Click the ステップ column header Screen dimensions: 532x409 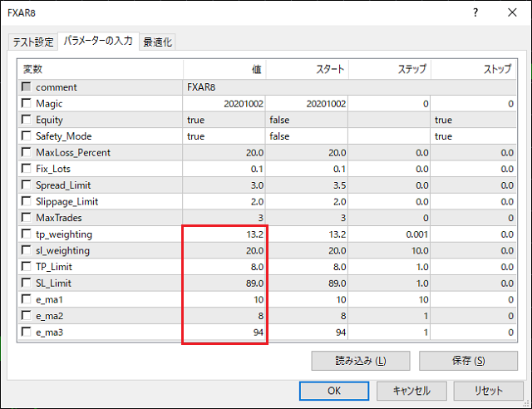390,69
